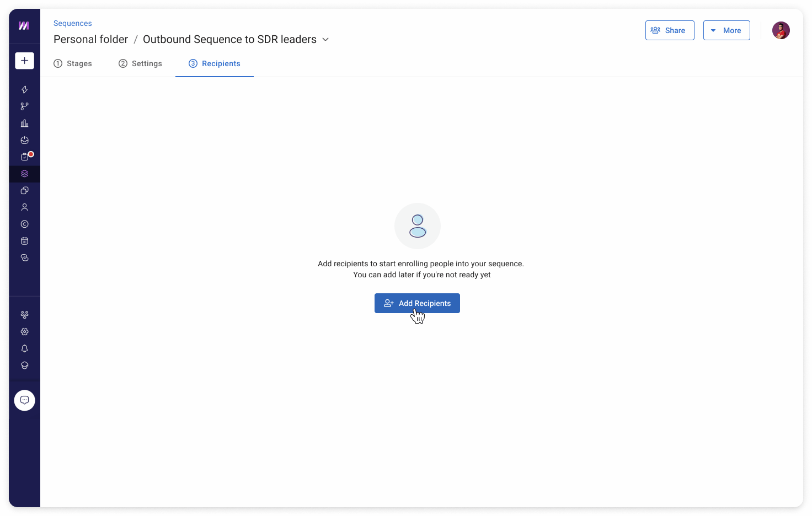Open the Insights lightning bolt icon
Image resolution: width=812 pixels, height=516 pixels.
pos(24,89)
